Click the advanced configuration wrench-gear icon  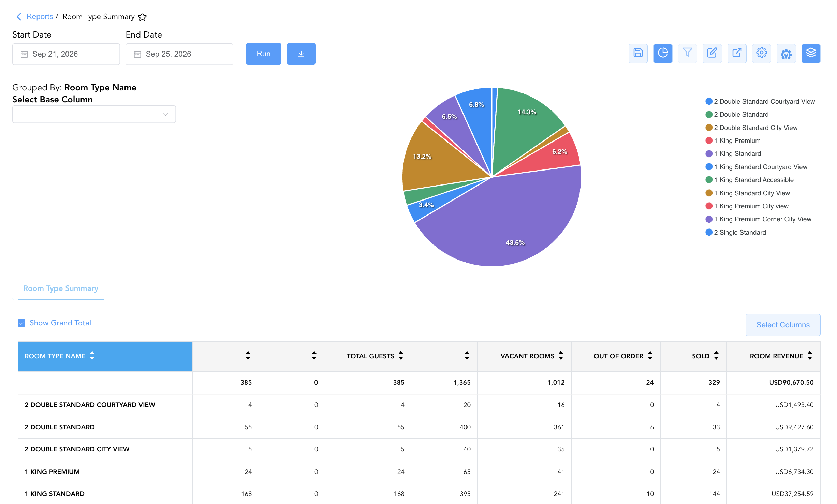[786, 53]
